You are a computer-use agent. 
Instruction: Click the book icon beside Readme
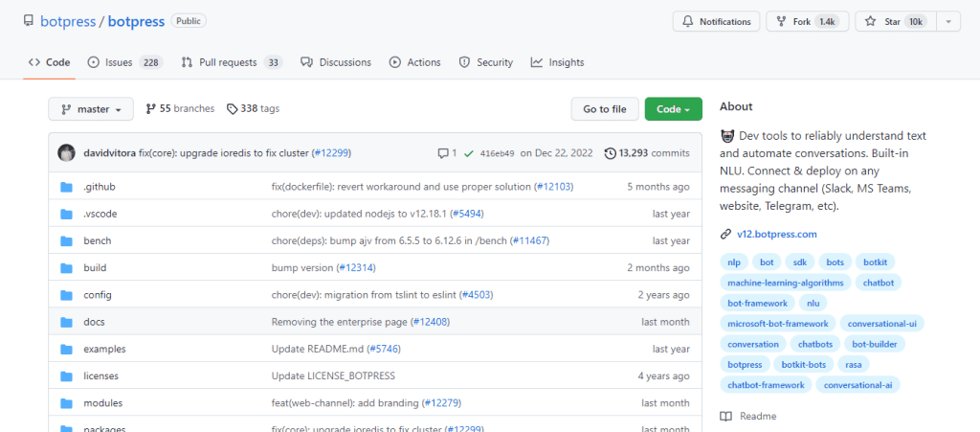pyautogui.click(x=725, y=417)
